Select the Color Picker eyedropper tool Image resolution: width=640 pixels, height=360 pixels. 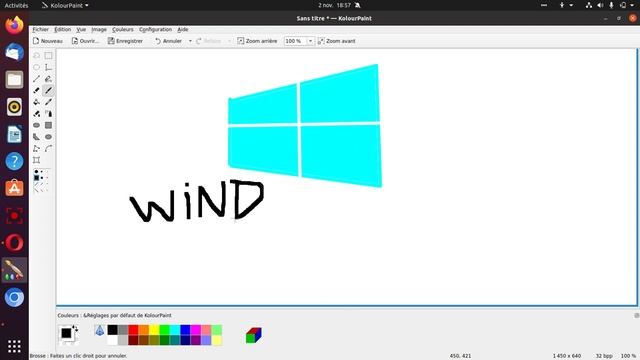coord(48,102)
